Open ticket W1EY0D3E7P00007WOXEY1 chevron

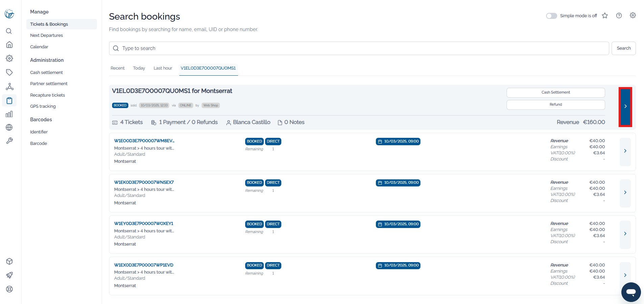pos(625,234)
